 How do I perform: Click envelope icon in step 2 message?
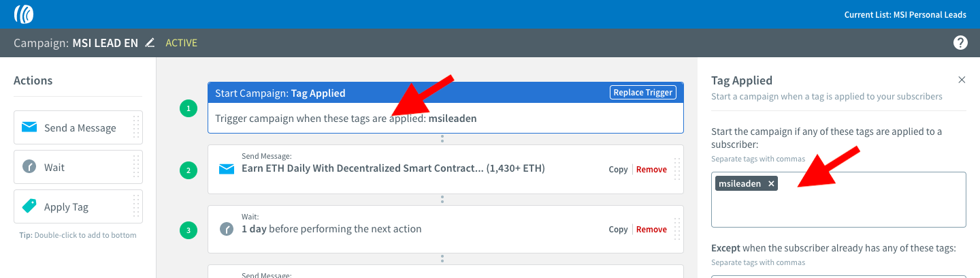227,169
